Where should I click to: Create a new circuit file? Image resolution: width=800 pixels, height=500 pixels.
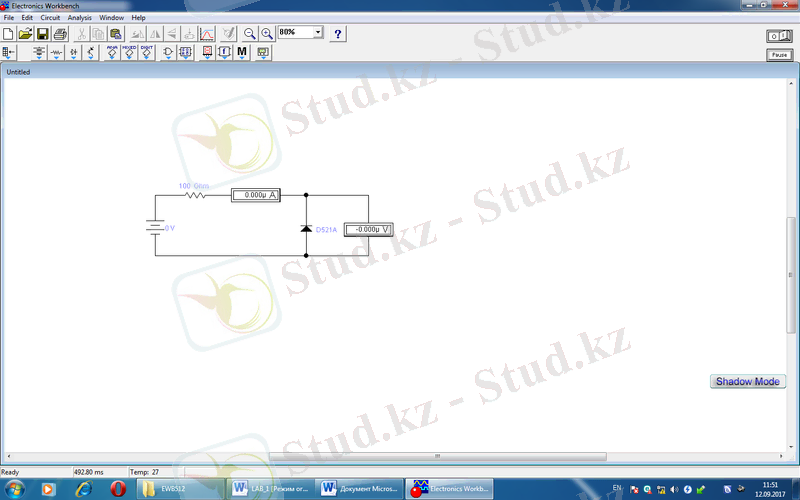click(x=8, y=34)
